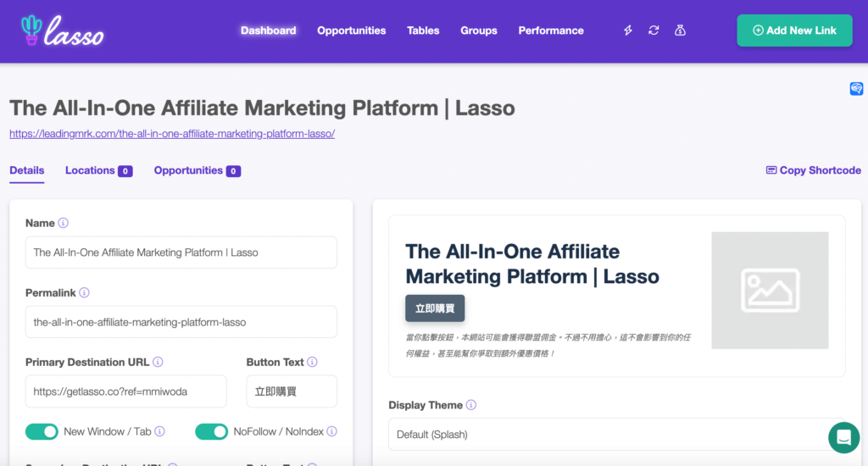Click the Primary Destination URL field

[125, 391]
